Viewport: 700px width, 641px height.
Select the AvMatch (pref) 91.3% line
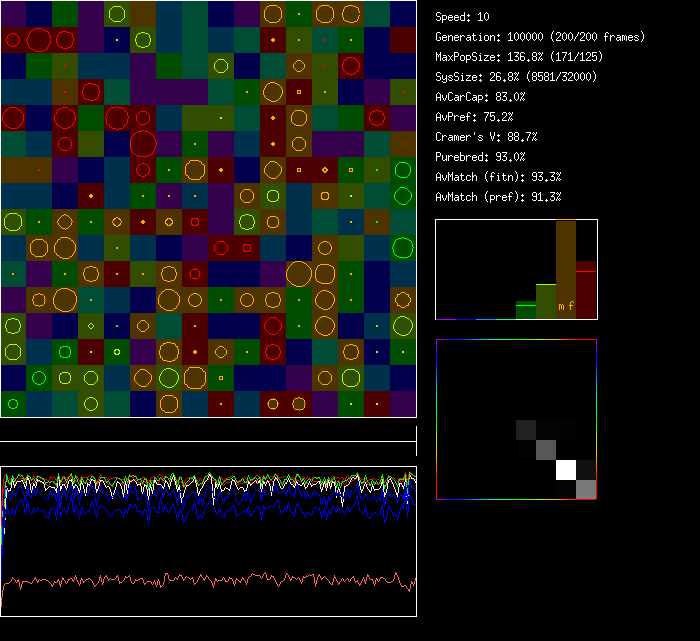(499, 197)
